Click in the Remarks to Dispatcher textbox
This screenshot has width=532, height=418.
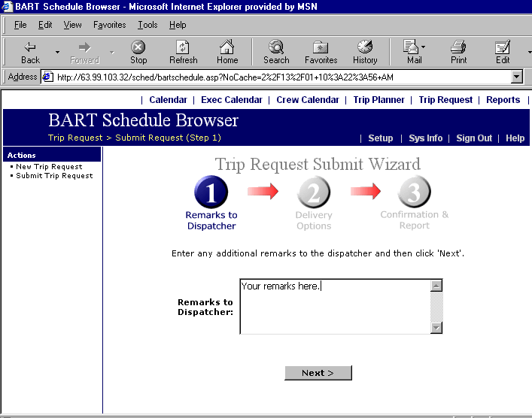pyautogui.click(x=335, y=307)
